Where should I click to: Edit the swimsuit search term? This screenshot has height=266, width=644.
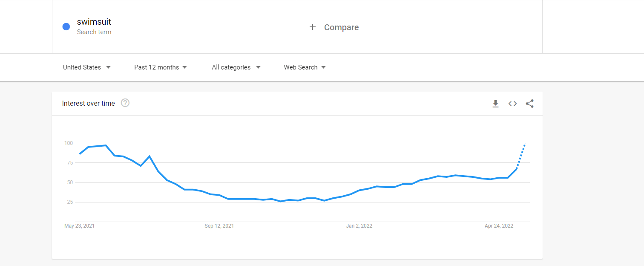(94, 22)
